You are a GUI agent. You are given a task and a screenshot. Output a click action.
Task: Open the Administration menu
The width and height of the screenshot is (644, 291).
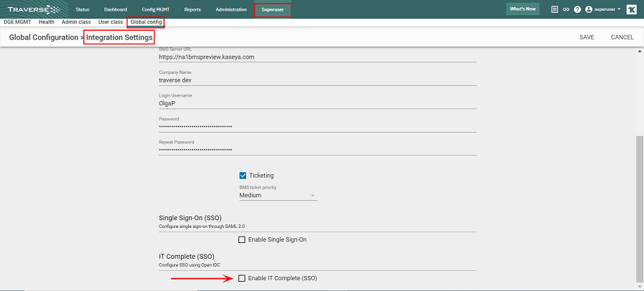click(231, 9)
